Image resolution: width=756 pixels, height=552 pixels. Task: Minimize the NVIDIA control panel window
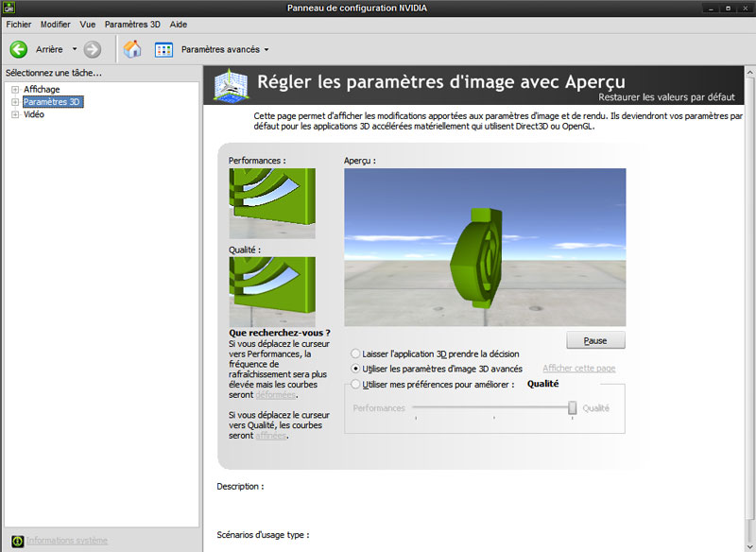click(x=711, y=9)
